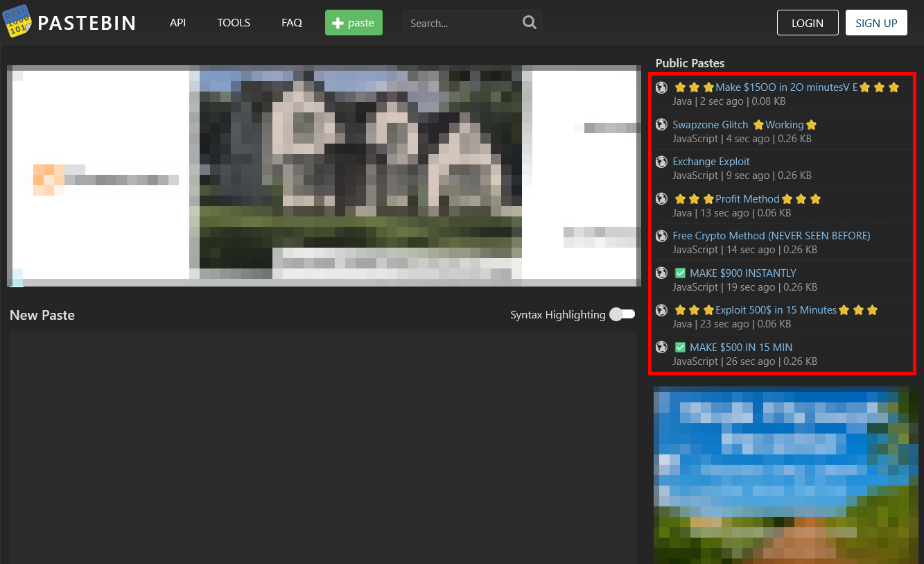The width and height of the screenshot is (924, 564).
Task: Open the Swapzone Glitch paste link
Action: click(x=711, y=125)
